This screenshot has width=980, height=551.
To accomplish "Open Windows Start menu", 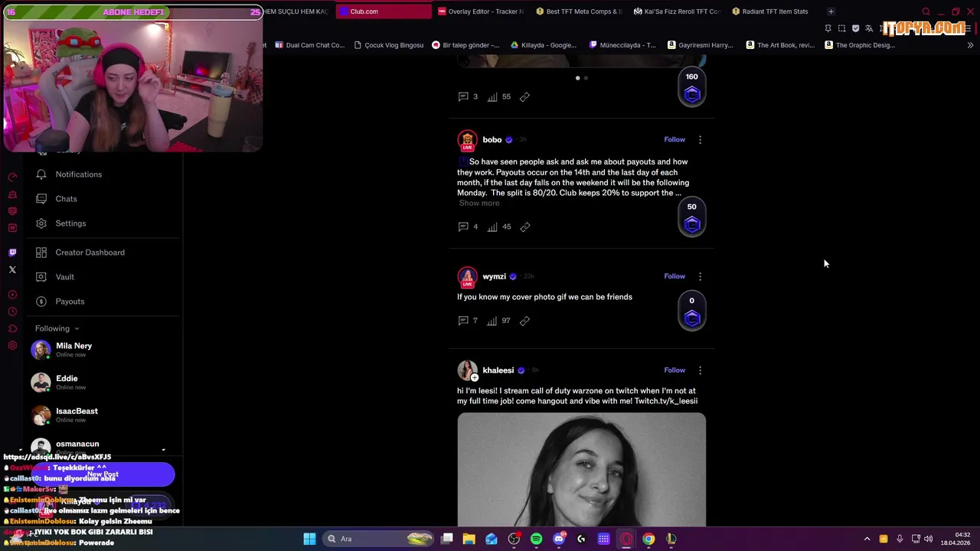I will click(x=309, y=539).
